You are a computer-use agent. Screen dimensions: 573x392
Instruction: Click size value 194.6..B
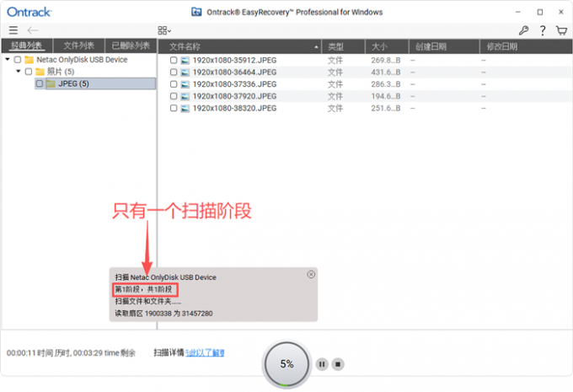pyautogui.click(x=386, y=96)
